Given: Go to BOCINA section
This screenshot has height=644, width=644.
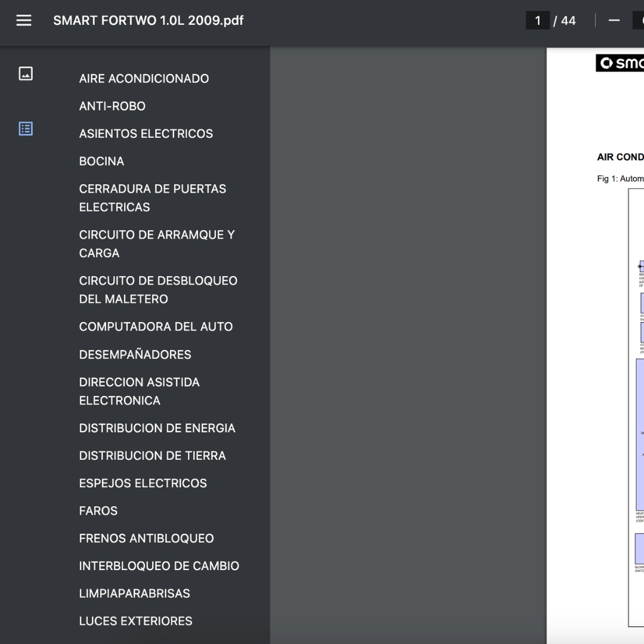Looking at the screenshot, I should coord(101,161).
